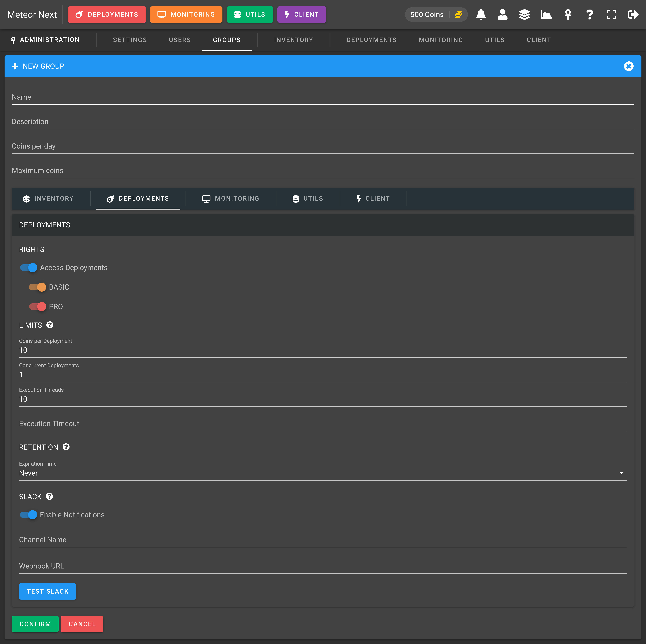
Task: Click the RIGHTS section heading
Action: coord(32,250)
